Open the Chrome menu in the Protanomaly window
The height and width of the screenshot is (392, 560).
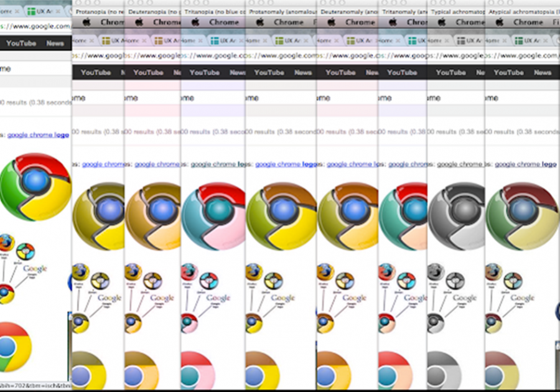(x=289, y=22)
